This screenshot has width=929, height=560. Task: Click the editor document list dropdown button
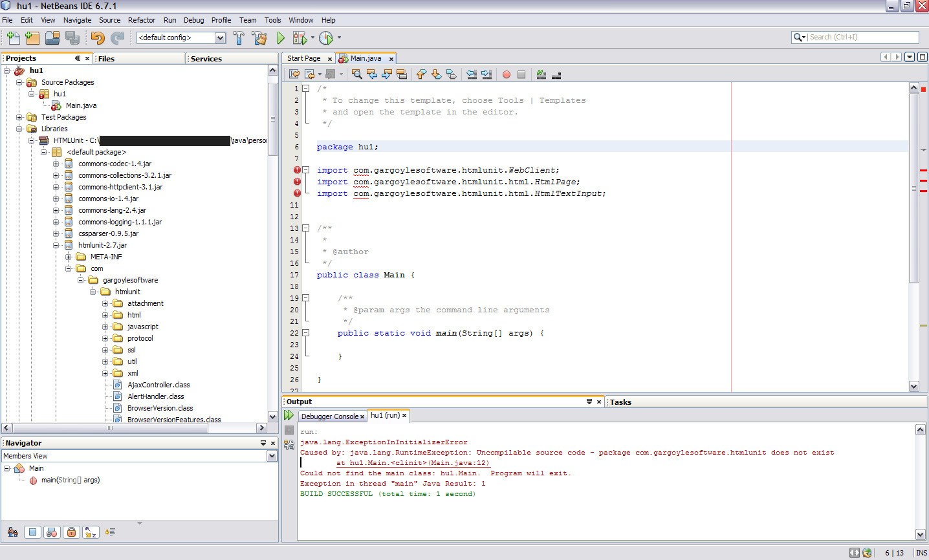[910, 57]
